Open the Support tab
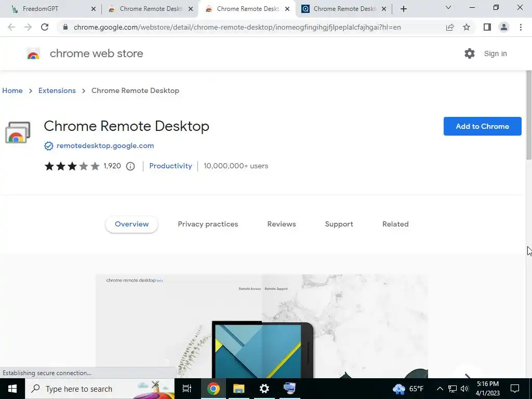The width and height of the screenshot is (532, 399). [339, 224]
